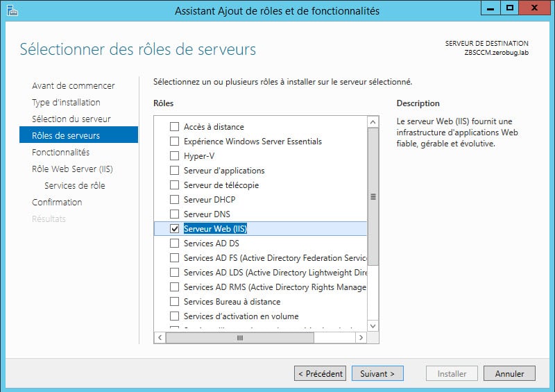Click horizontal scroll left arrow

(160, 337)
